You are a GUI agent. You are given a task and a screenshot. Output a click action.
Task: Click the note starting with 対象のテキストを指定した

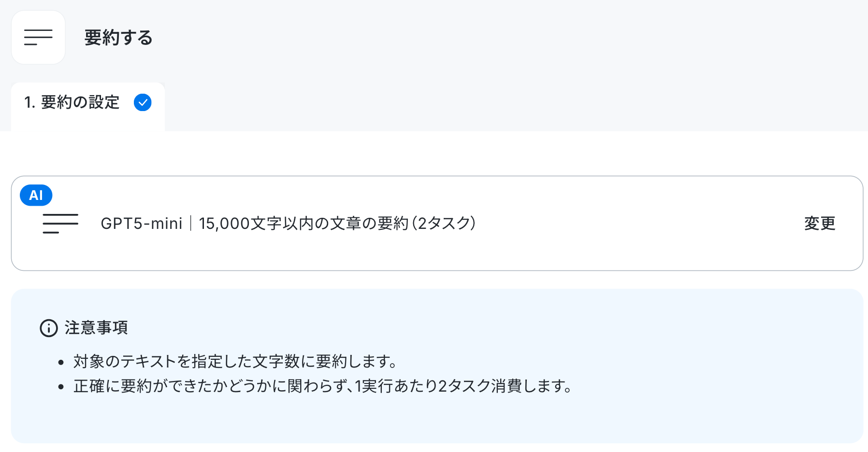[235, 361]
